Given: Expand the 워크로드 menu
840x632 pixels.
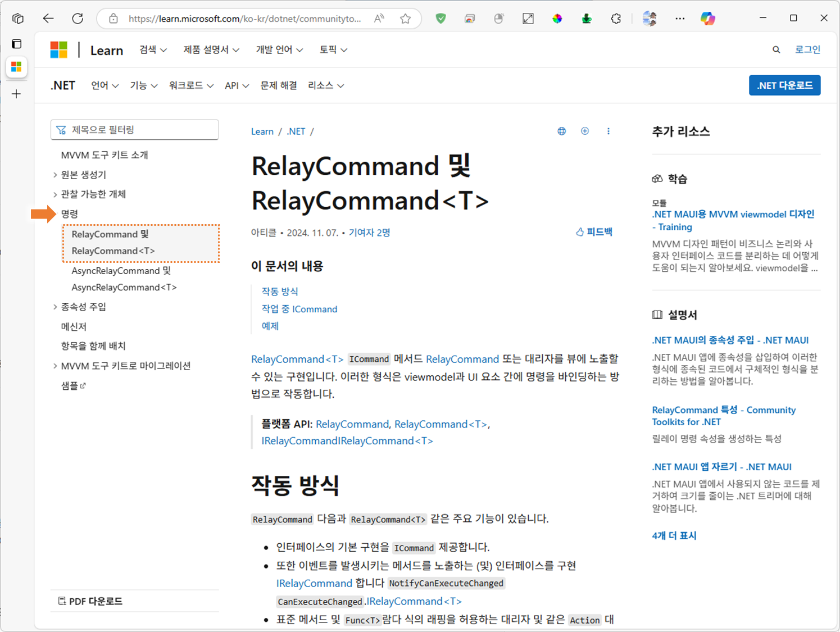Looking at the screenshot, I should [191, 85].
